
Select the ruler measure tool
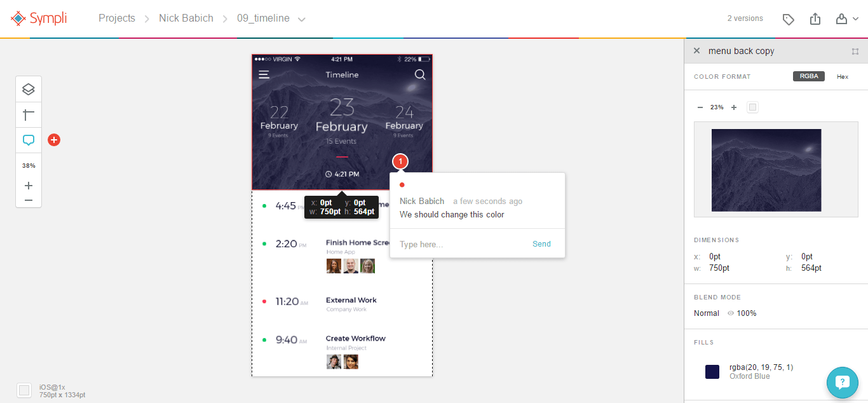[x=29, y=115]
